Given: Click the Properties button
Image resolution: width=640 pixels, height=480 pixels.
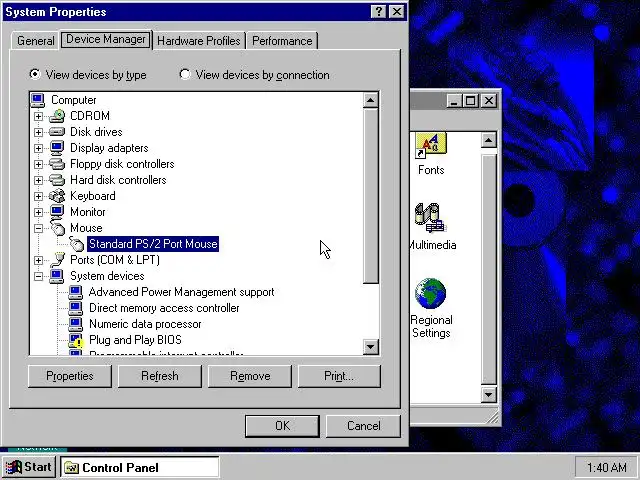Looking at the screenshot, I should tap(70, 376).
